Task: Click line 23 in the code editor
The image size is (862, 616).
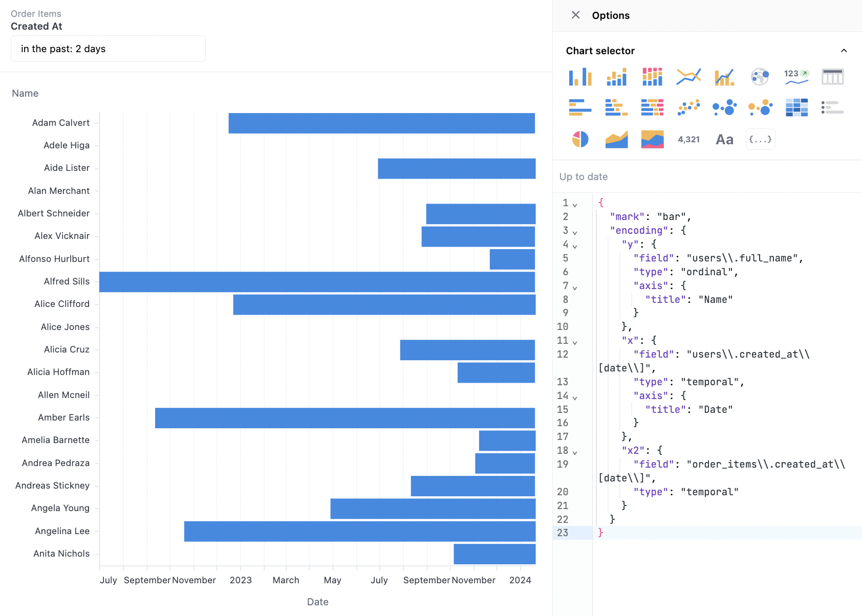Action: 717,533
